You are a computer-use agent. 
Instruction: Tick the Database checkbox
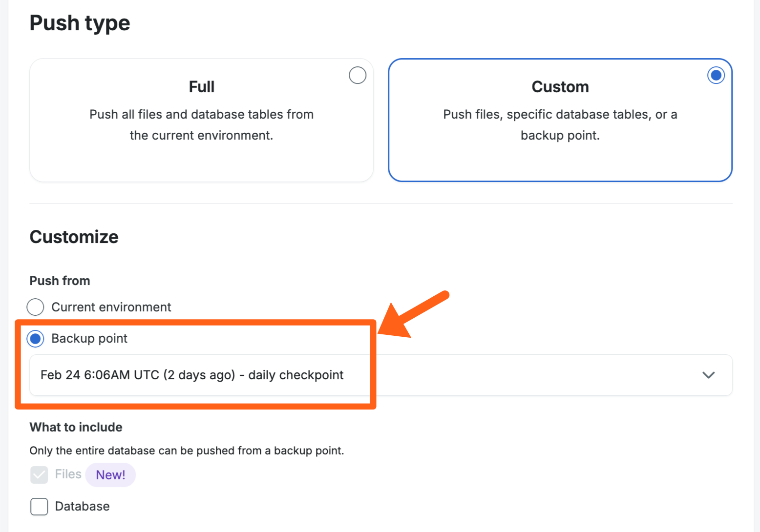coord(39,507)
